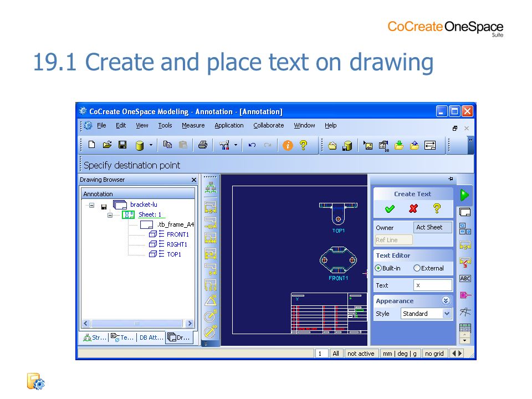Screen dimensions: 532x399
Task: Open the Measure menu
Action: (193, 126)
